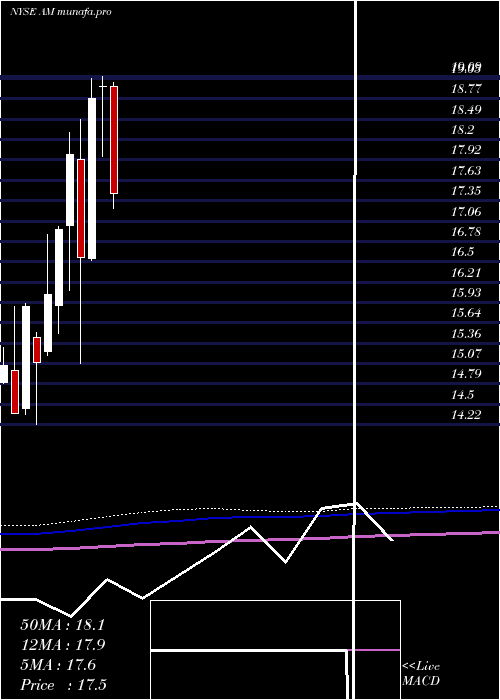Image resolution: width=500 pixels, height=700 pixels.
Task: Click the 15.07 price axis label
Action: pos(466,354)
